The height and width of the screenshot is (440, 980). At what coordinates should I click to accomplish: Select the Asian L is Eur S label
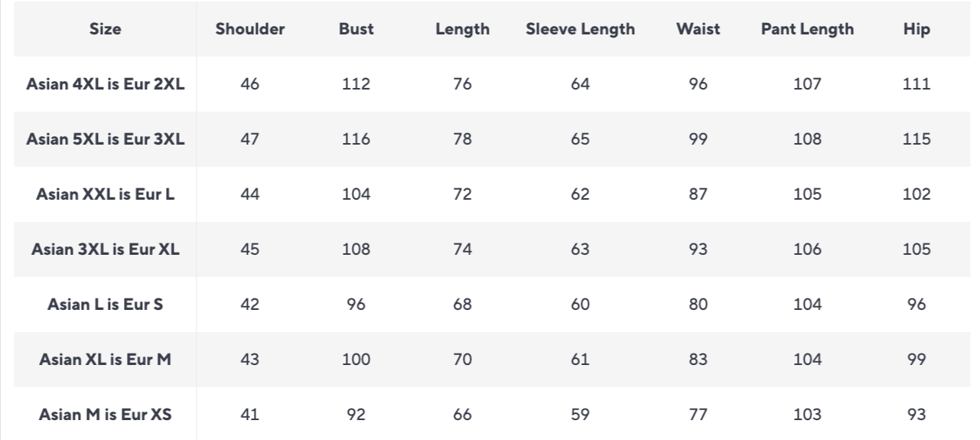coord(106,305)
